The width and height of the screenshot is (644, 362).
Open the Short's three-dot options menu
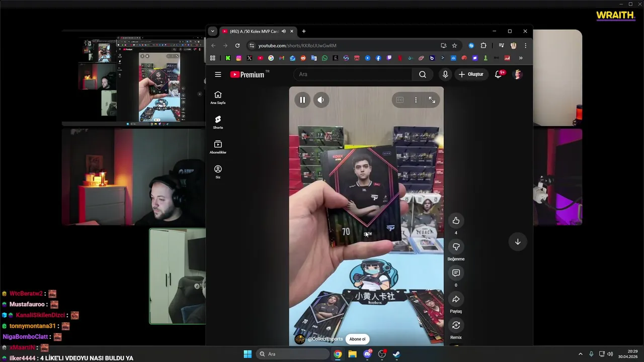[x=416, y=100]
